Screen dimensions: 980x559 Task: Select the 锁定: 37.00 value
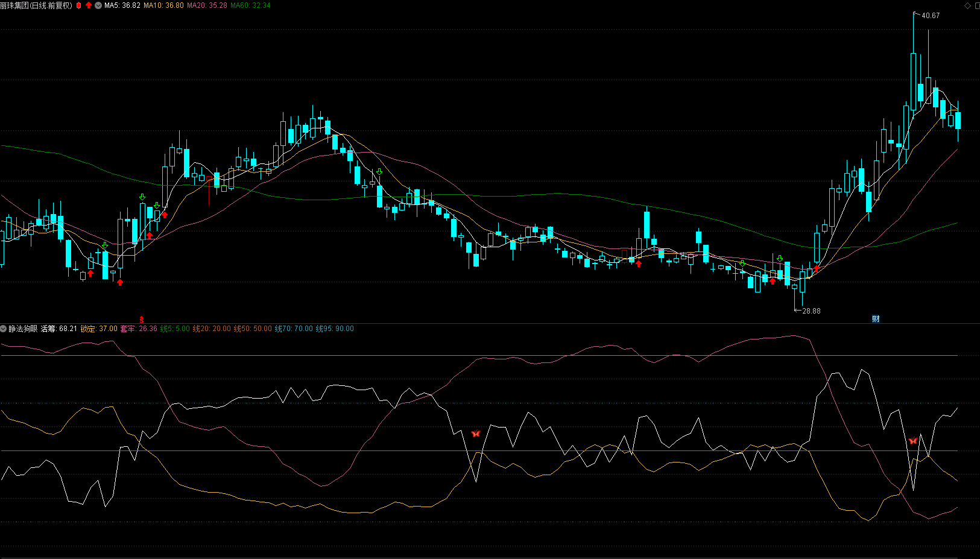(99, 329)
